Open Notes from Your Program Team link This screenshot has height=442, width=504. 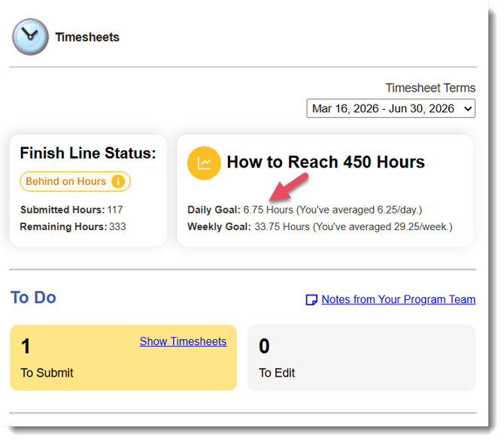coord(398,299)
